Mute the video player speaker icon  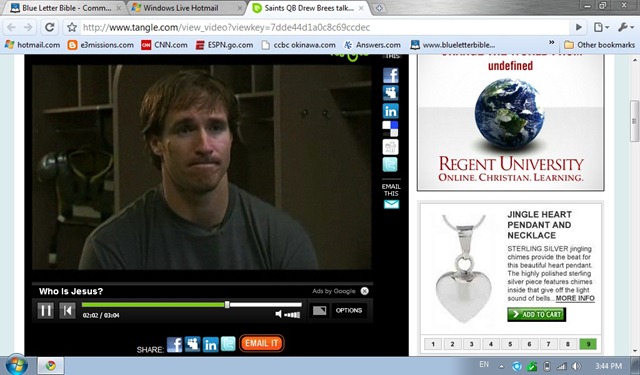pos(278,314)
